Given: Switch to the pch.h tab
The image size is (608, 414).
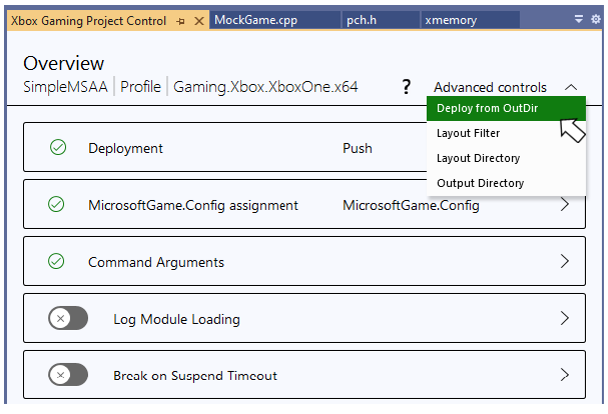Looking at the screenshot, I should coord(381,20).
